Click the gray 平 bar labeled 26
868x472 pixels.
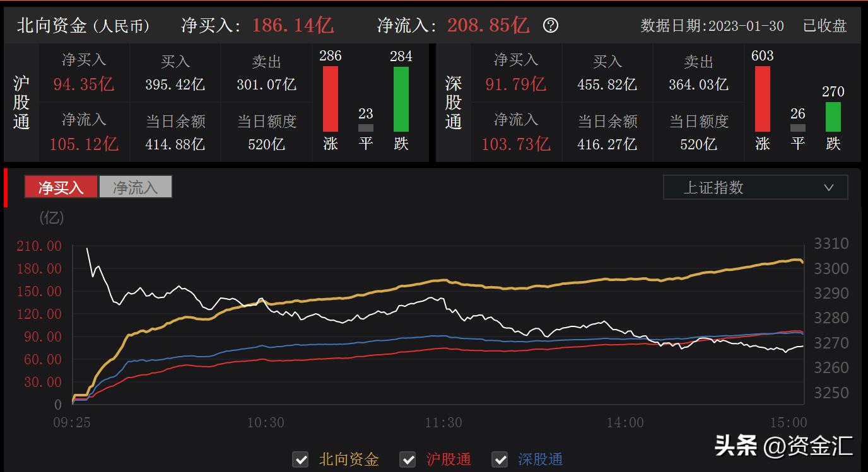pyautogui.click(x=798, y=128)
